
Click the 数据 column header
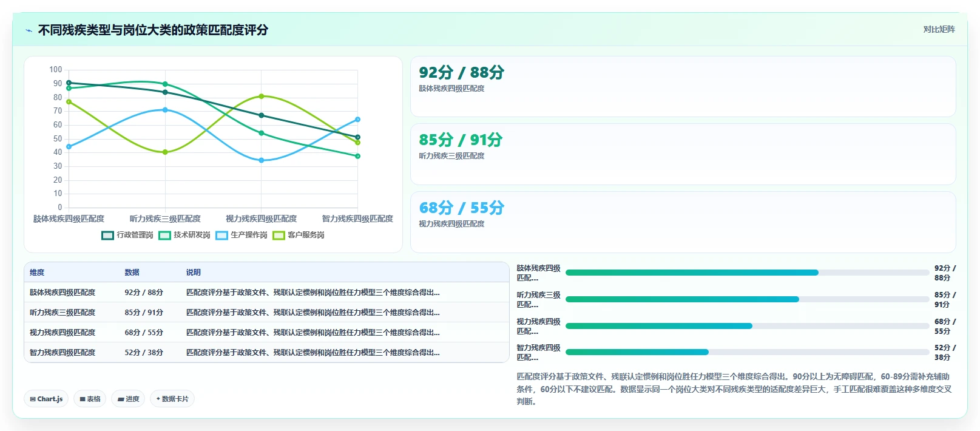pyautogui.click(x=132, y=273)
